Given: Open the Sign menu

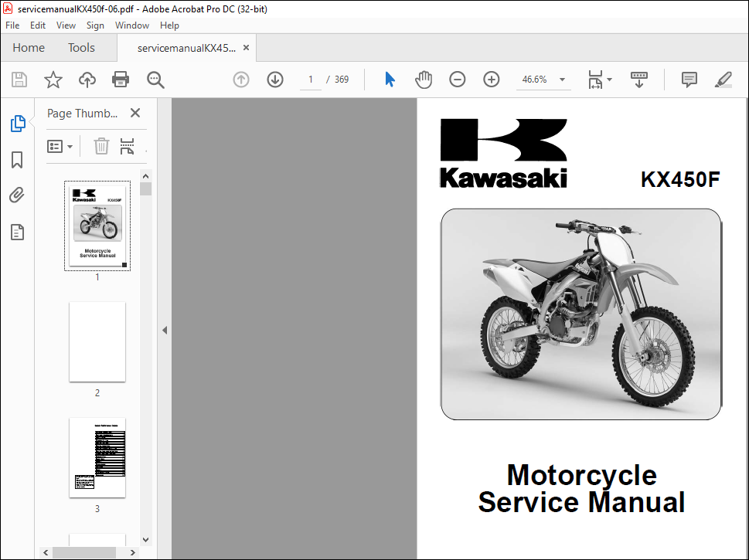Looking at the screenshot, I should tap(95, 25).
